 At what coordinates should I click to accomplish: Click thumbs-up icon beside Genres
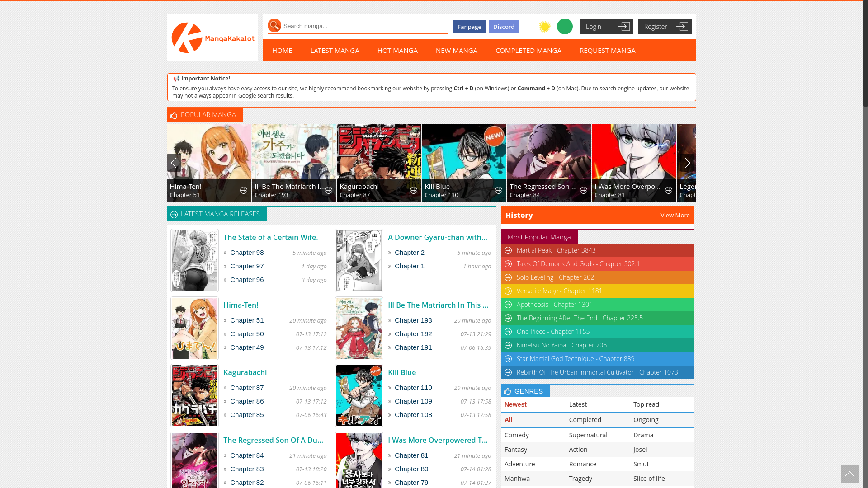tap(508, 391)
